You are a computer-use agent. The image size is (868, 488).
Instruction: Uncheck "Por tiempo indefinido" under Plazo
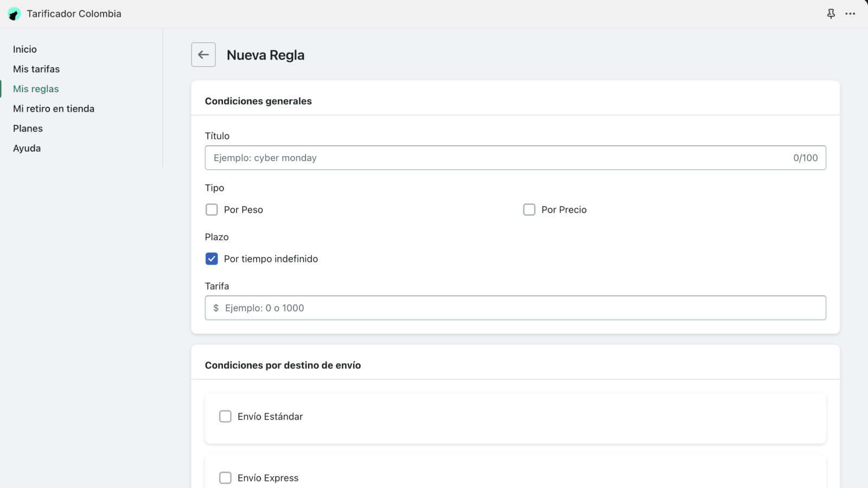click(212, 259)
